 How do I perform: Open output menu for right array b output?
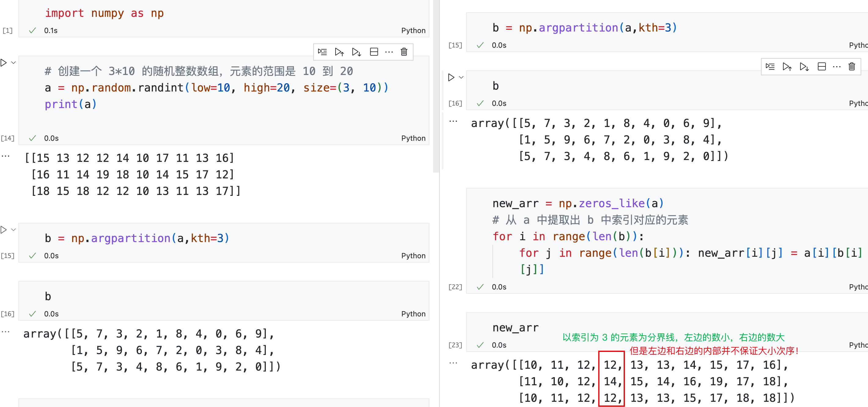[453, 121]
